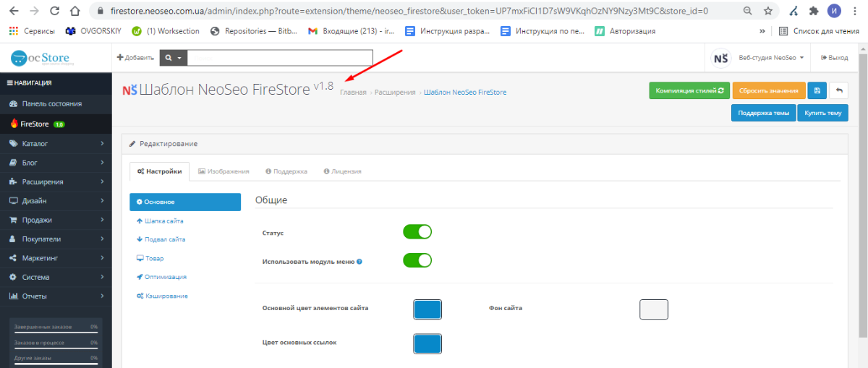The width and height of the screenshot is (868, 368).
Task: Switch to the Изображения tab
Action: (224, 171)
